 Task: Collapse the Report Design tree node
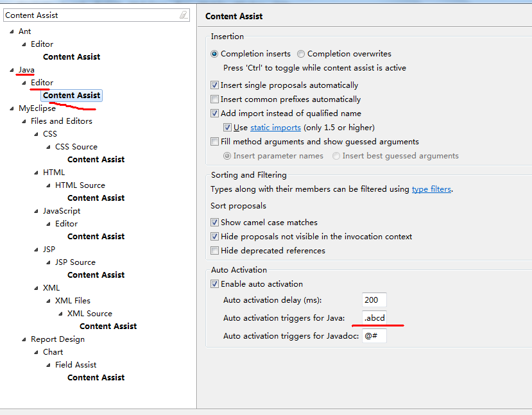[24, 339]
